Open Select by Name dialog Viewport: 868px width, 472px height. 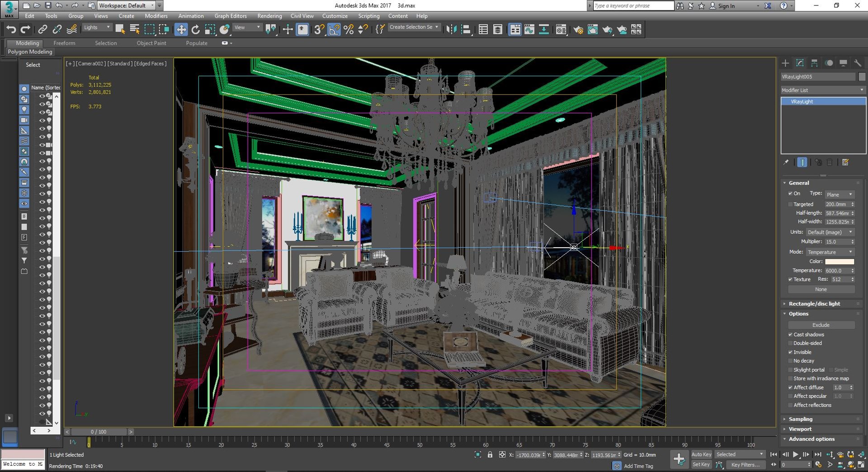pos(135,30)
